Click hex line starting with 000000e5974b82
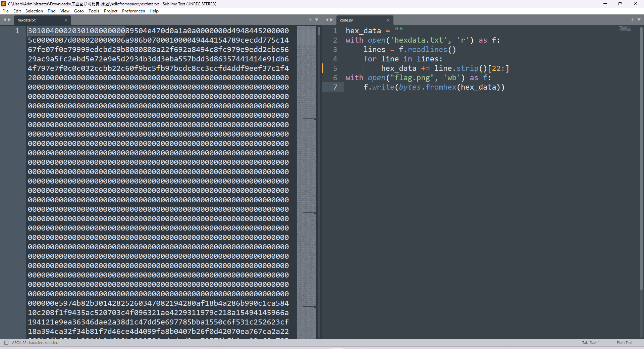The image size is (644, 349). tap(158, 303)
